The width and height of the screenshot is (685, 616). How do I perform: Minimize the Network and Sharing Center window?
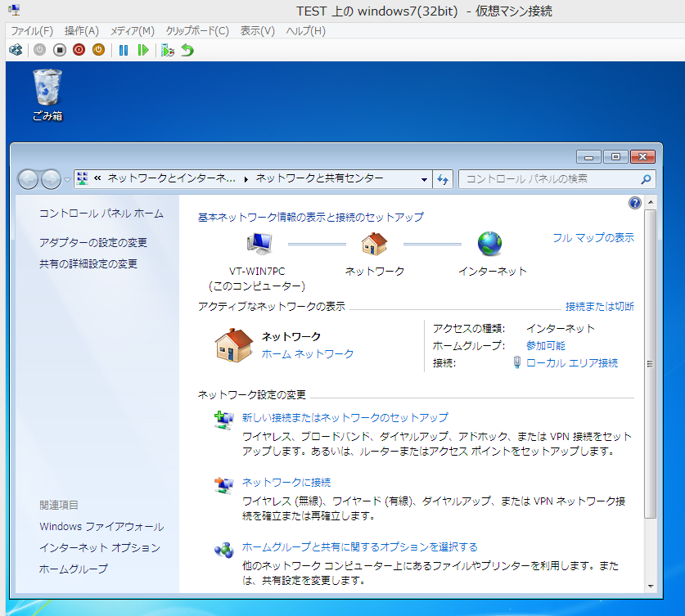point(588,157)
